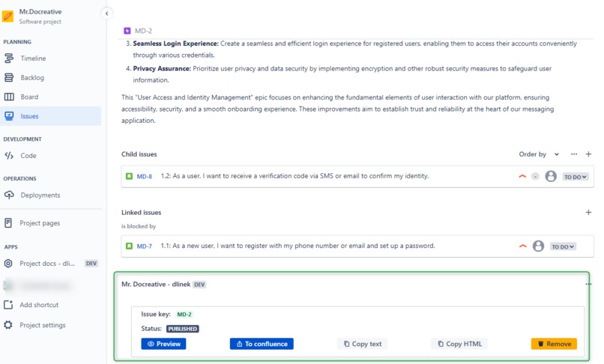Click the Issues monitor icon
The height and width of the screenshot is (364, 604).
(x=9, y=116)
